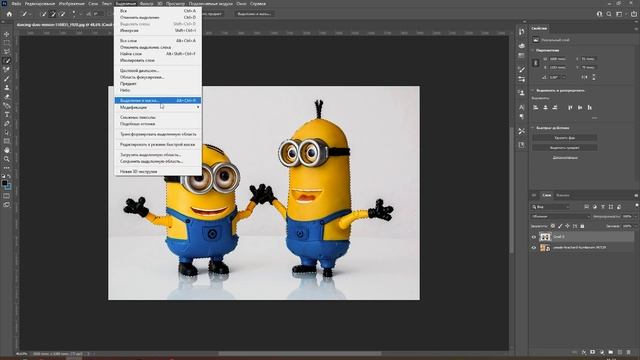
Task: Click flip horizontal icon in Properties
Action: tap(584, 77)
